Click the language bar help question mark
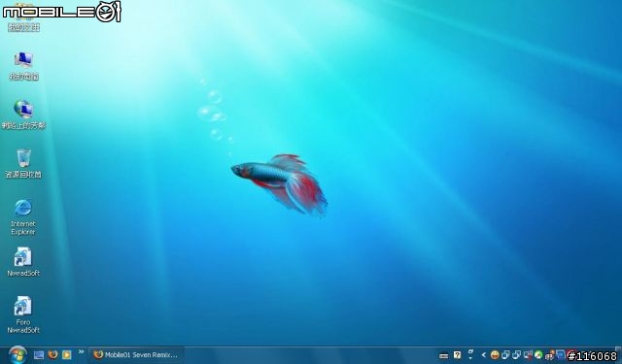The image size is (622, 364). point(458,355)
